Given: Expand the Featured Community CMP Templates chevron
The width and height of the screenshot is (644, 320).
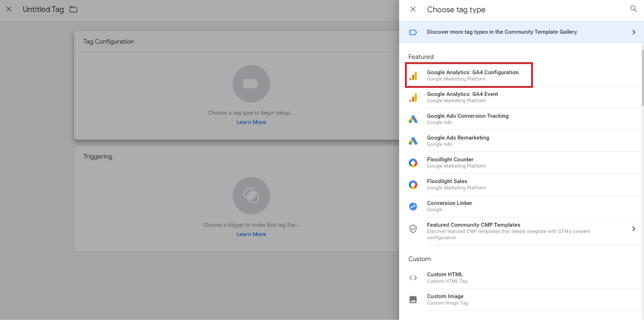Looking at the screenshot, I should [633, 229].
